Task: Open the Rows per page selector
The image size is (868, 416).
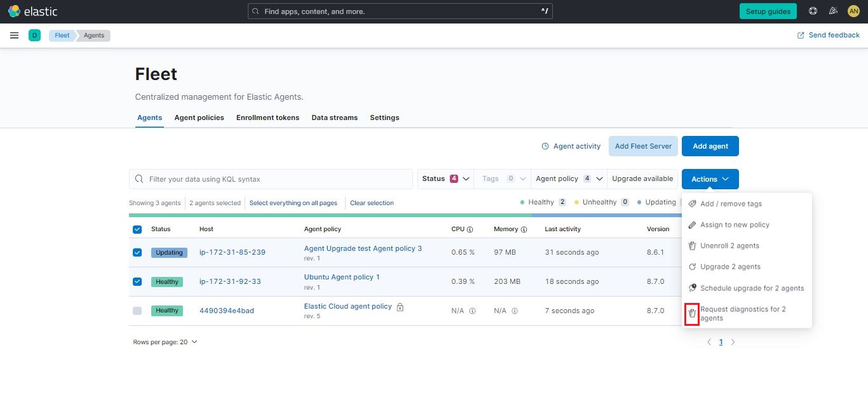Action: pos(165,342)
